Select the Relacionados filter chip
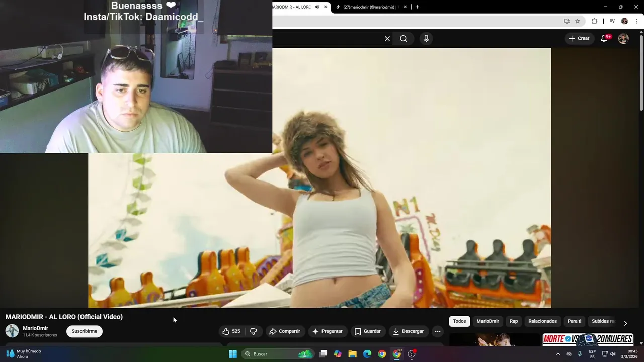This screenshot has height=362, width=644. click(x=543, y=321)
